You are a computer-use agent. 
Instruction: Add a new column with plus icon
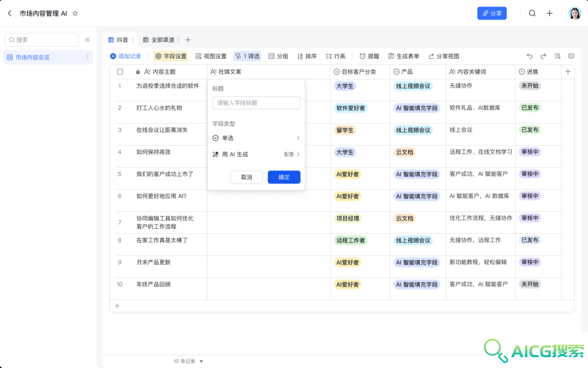[x=568, y=72]
